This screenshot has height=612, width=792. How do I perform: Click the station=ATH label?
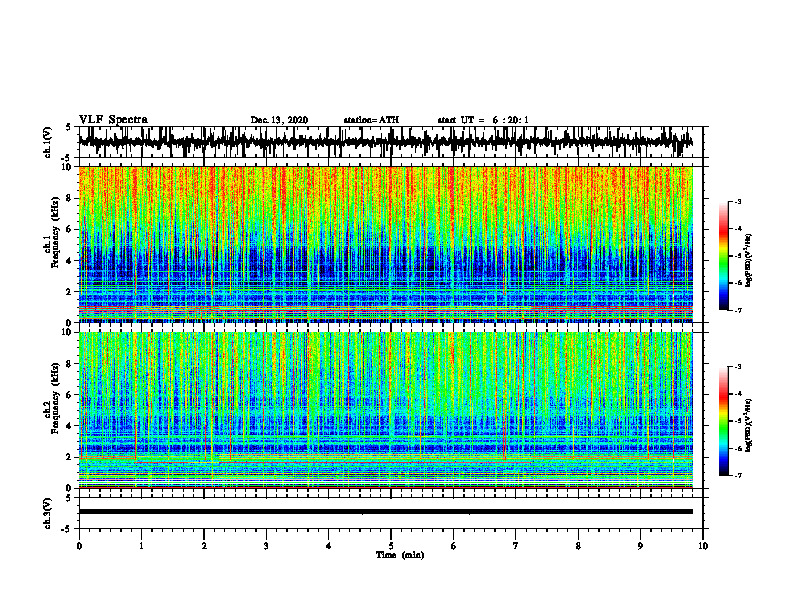point(371,120)
